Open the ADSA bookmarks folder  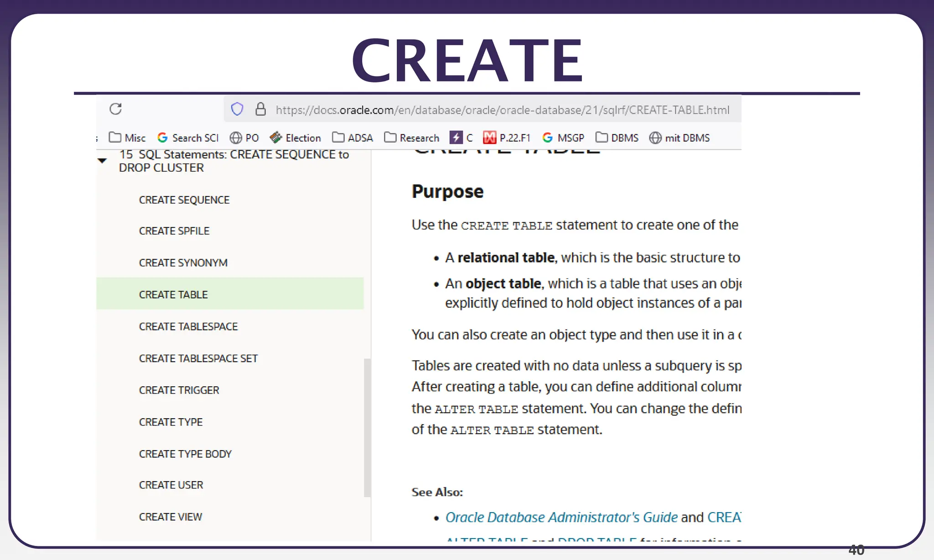pos(353,138)
